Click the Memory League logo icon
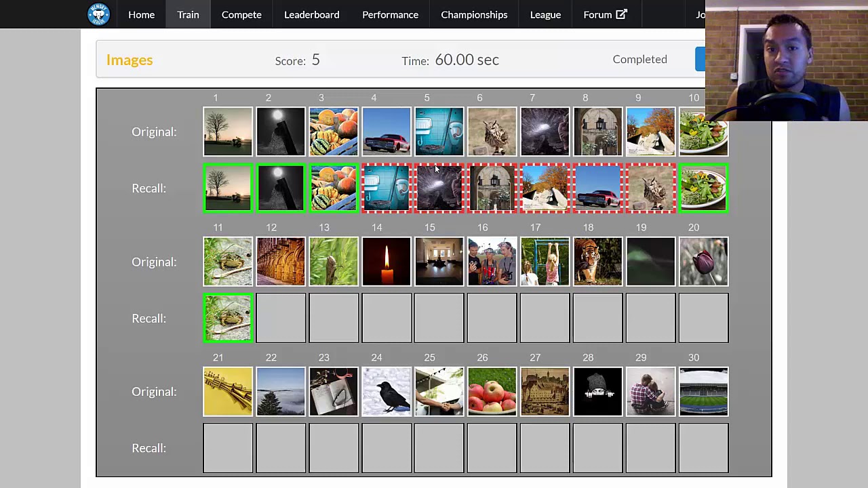This screenshot has width=868, height=488. tap(98, 14)
